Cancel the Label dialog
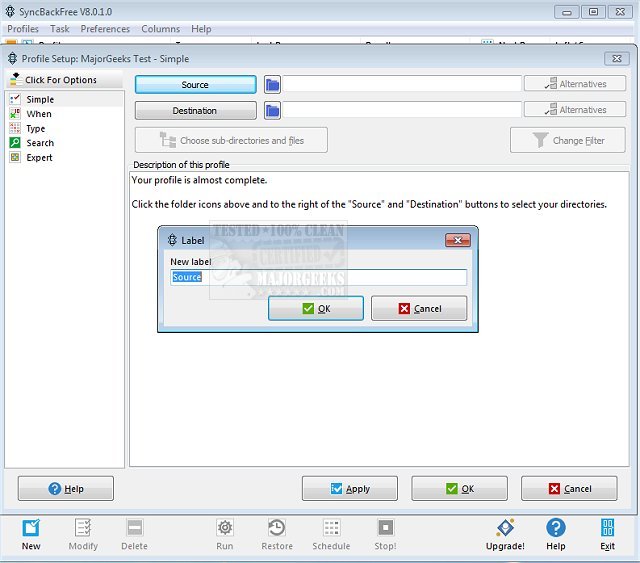Viewport: 640px width, 563px height. click(x=419, y=308)
